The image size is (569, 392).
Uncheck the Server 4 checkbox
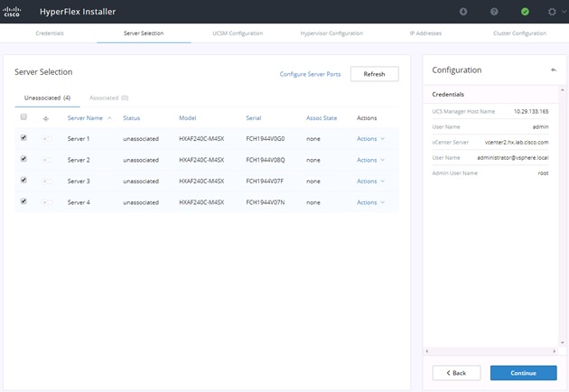click(x=23, y=201)
